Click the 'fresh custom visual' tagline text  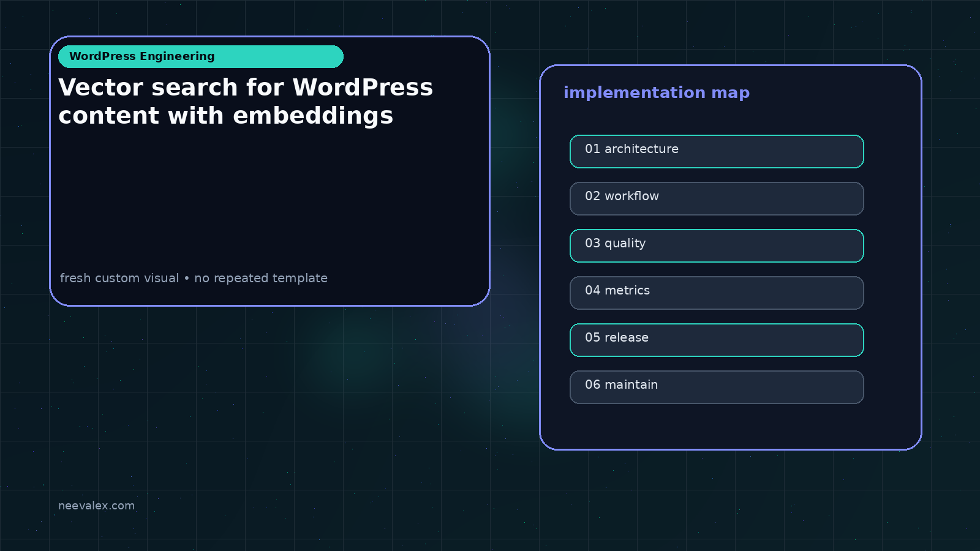tap(119, 278)
